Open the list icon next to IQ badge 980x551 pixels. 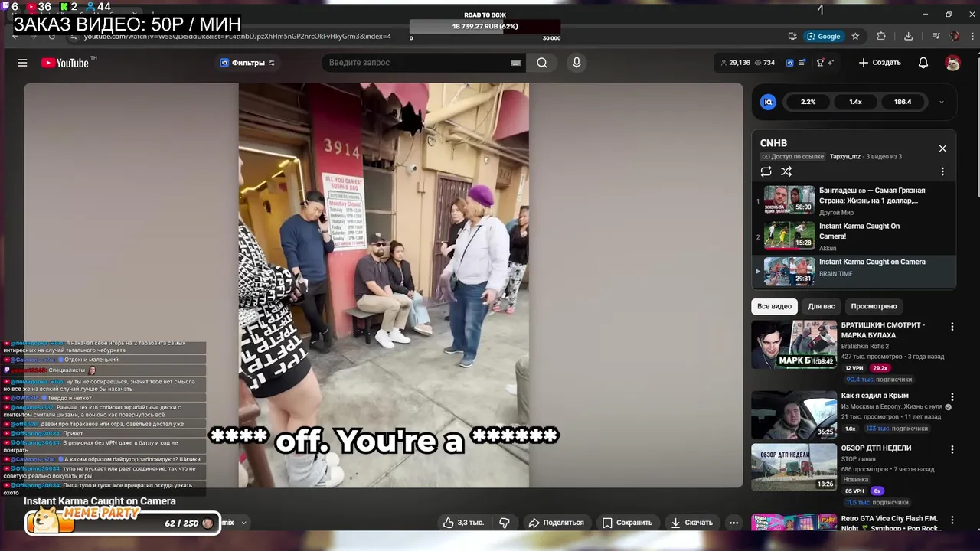pos(802,63)
